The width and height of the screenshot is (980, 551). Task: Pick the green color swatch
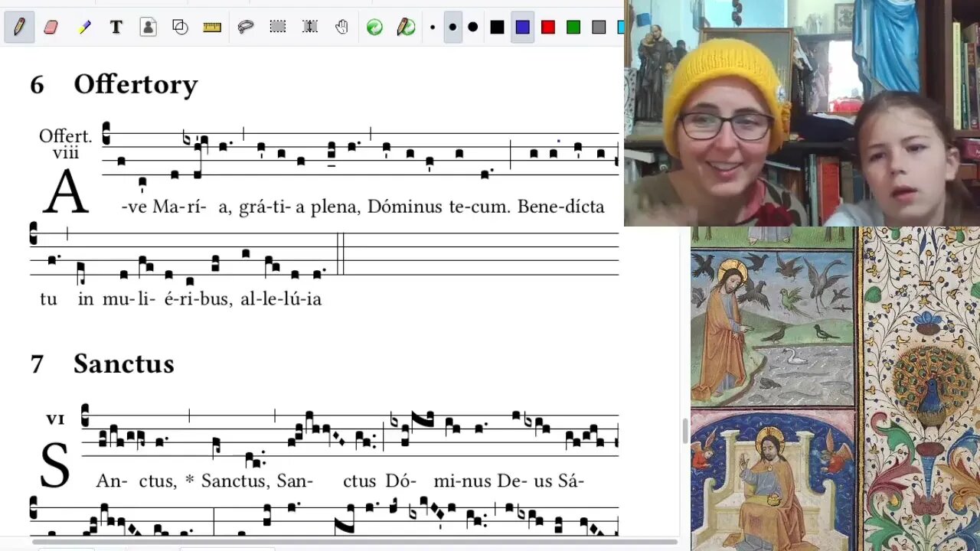573,28
